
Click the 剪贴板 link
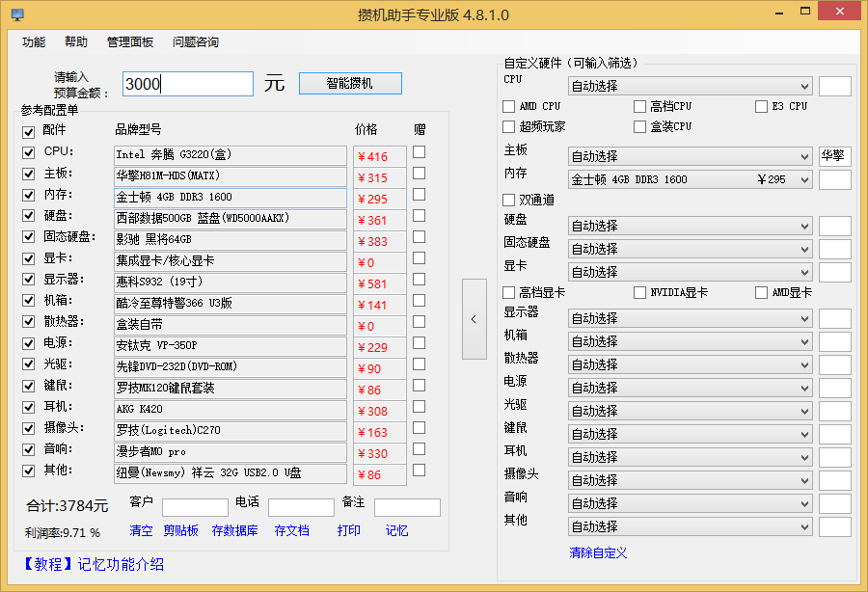181,530
